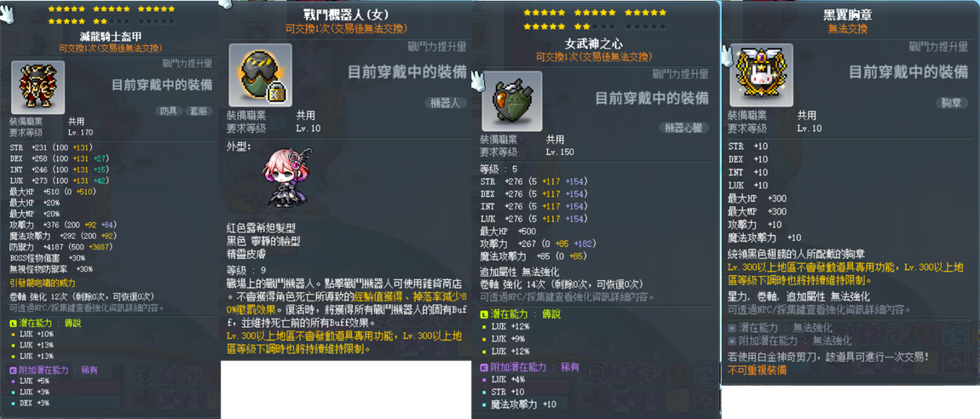Click the 女武神之心 green heart item icon
This screenshot has width=980, height=419.
click(x=512, y=102)
